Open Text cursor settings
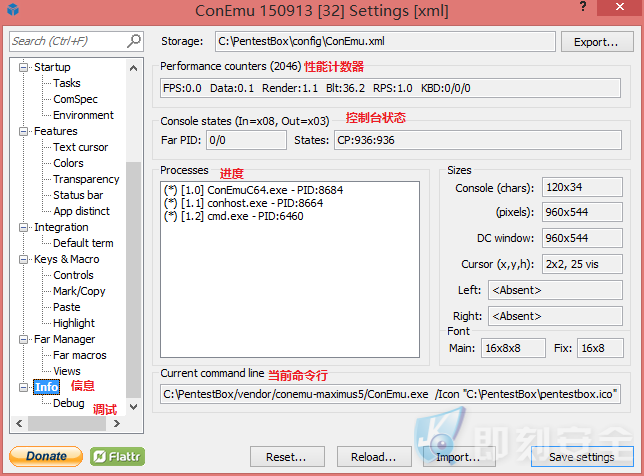Viewport: 644px width, 476px height. [80, 147]
